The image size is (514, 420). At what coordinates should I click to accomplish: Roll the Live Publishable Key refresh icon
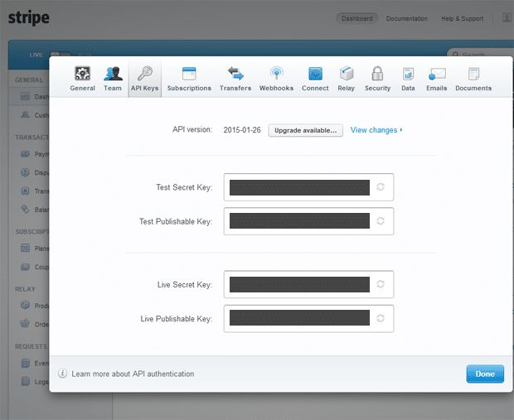pos(381,318)
